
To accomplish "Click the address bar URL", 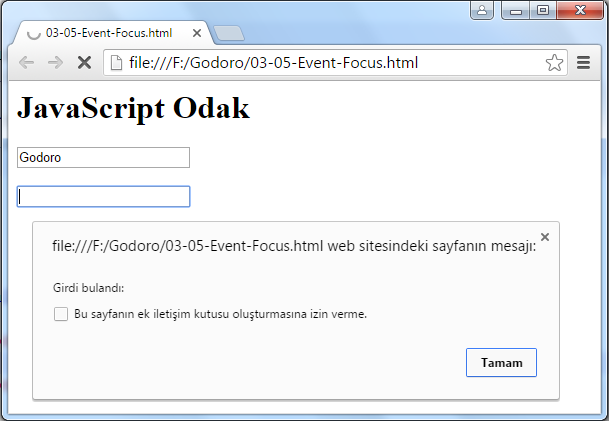I will tap(273, 63).
